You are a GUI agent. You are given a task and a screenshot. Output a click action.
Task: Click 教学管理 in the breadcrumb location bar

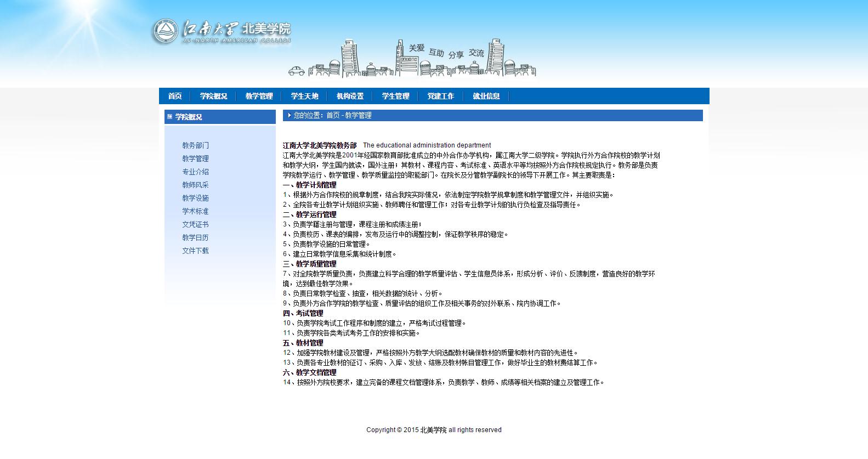pos(359,115)
